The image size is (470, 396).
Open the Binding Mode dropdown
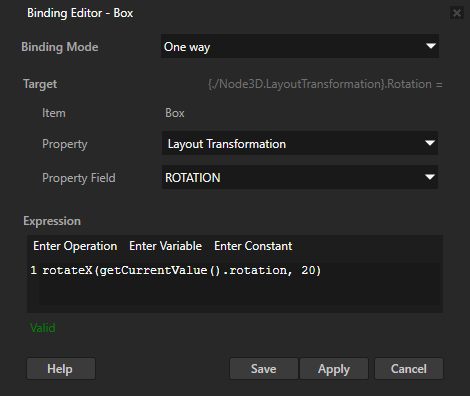[x=300, y=46]
